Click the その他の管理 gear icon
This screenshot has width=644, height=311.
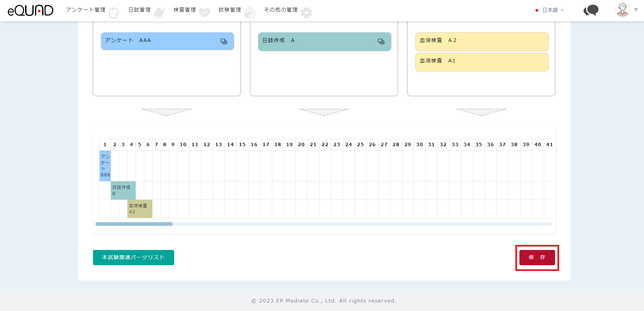click(306, 13)
